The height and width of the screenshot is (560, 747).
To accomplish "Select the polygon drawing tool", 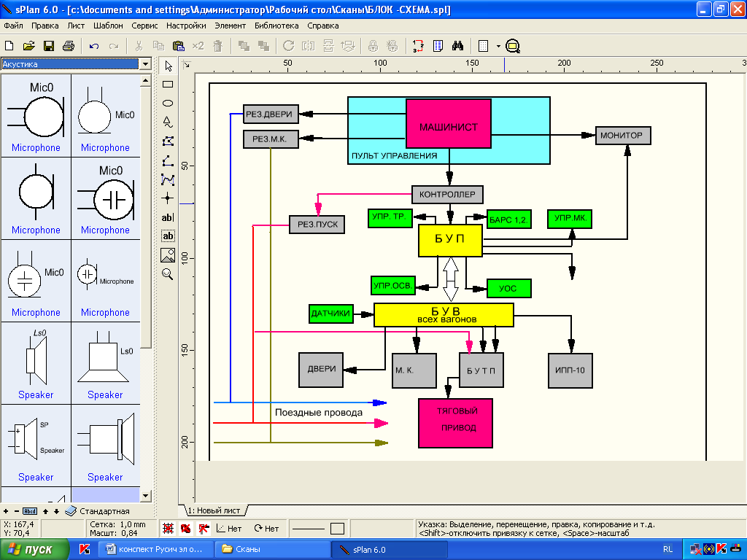I will [x=168, y=141].
